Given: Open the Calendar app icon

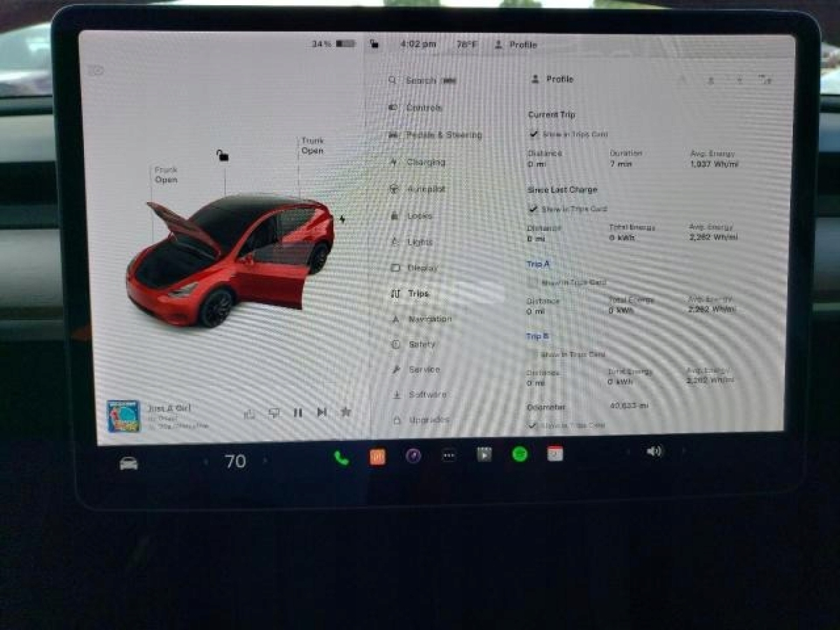Looking at the screenshot, I should [x=555, y=453].
